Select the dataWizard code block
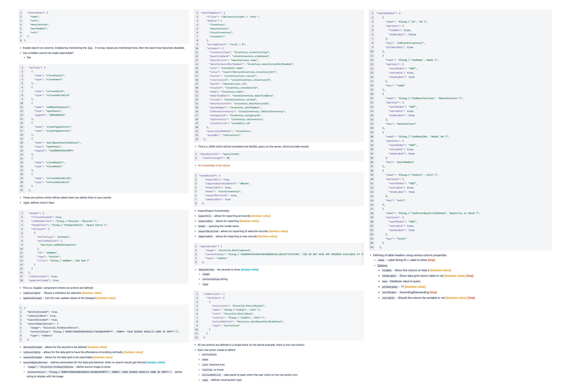Screen dimensions: 571x392 [x=279, y=189]
